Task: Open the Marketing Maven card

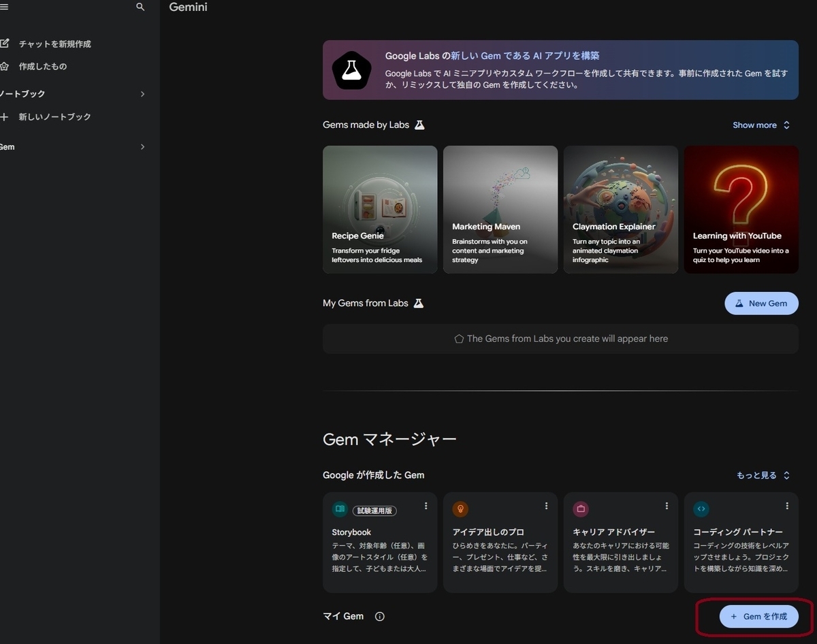Action: (x=500, y=210)
